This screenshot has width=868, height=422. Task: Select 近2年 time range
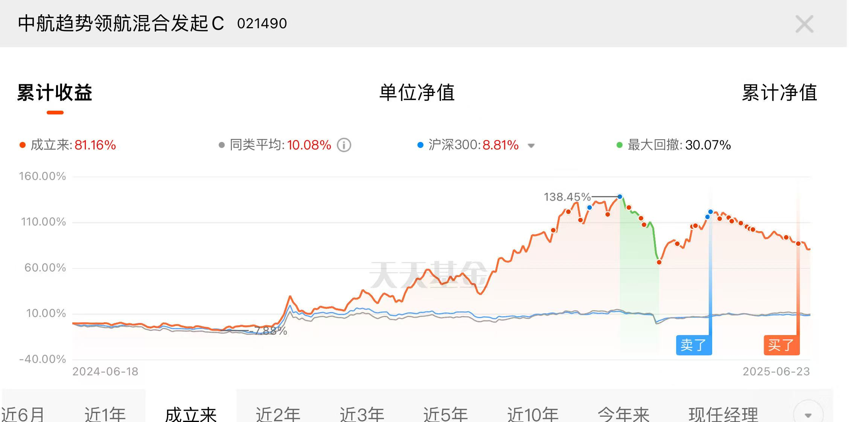click(x=278, y=414)
